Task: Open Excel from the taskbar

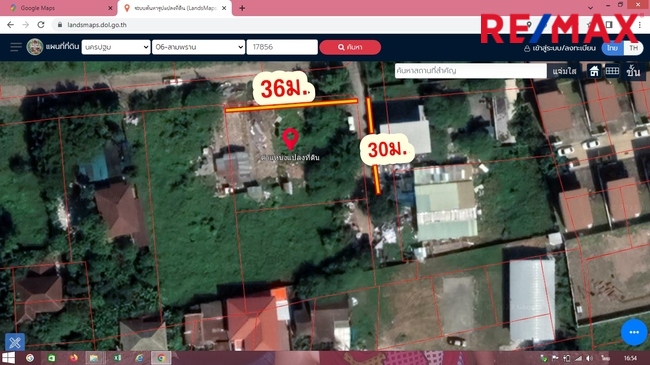Action: [117, 358]
